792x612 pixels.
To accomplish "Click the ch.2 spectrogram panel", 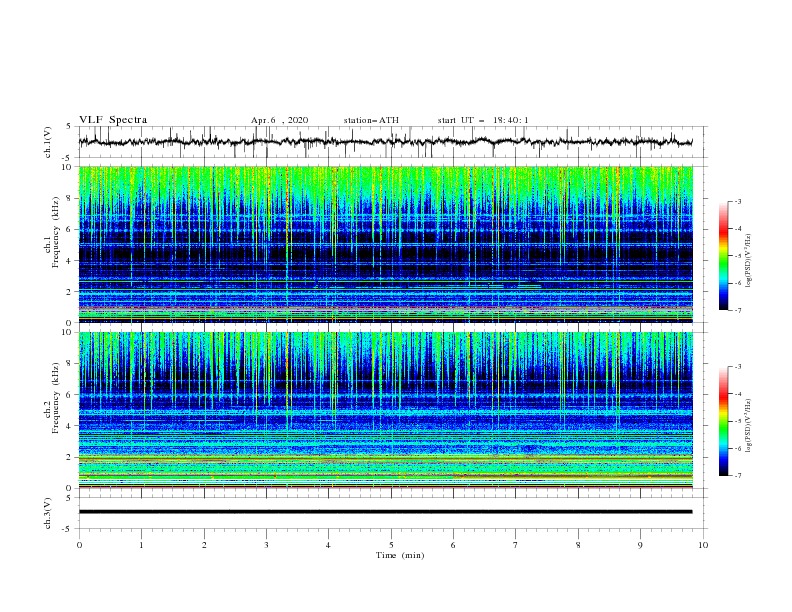I will tap(386, 410).
